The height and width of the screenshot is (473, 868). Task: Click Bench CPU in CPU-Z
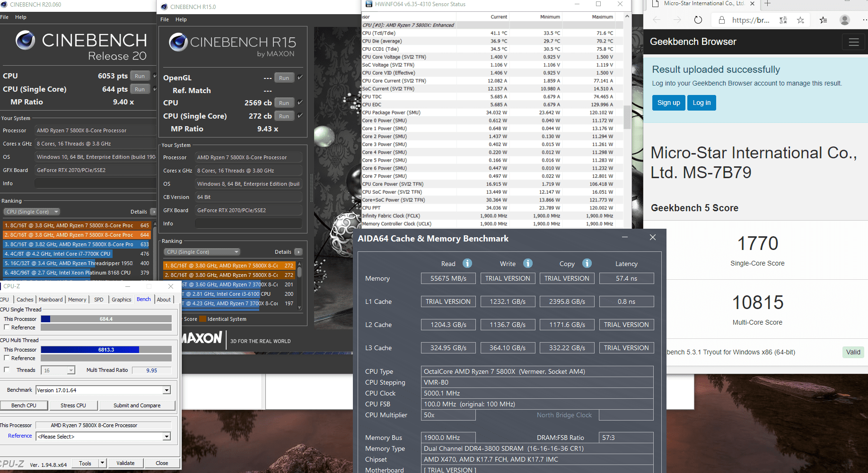(24, 405)
